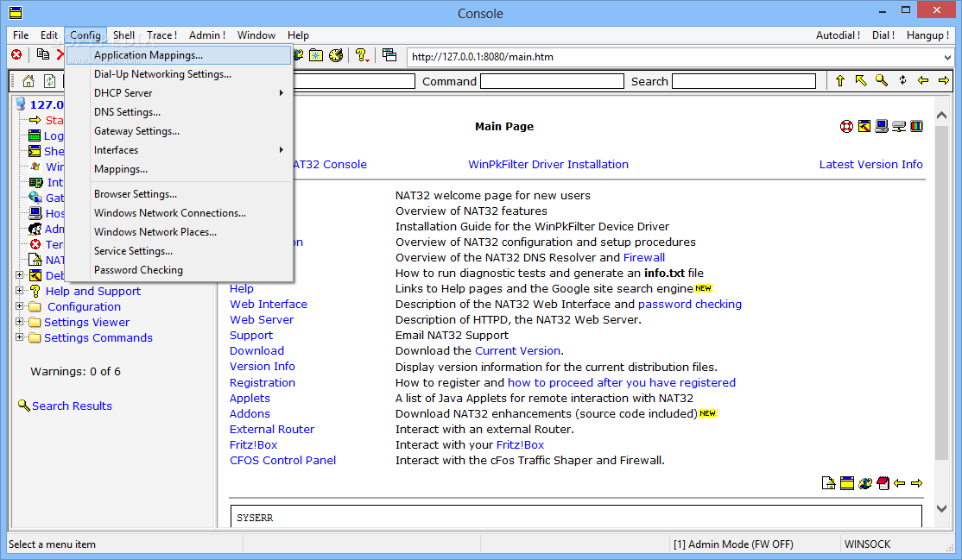Viewport: 962px width, 560px height.
Task: Click the yellow diagonal up-left arrow icon
Action: pos(861,80)
